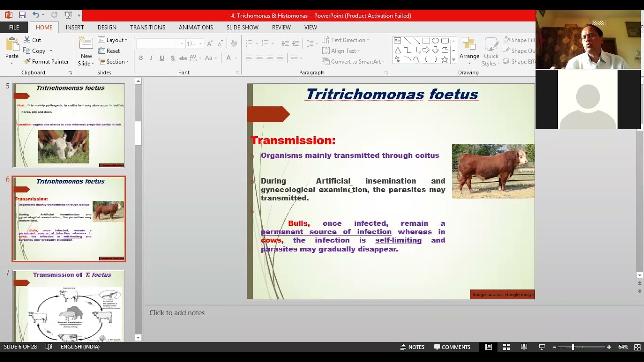
Task: Toggle Underline formatting
Action: 162,58
